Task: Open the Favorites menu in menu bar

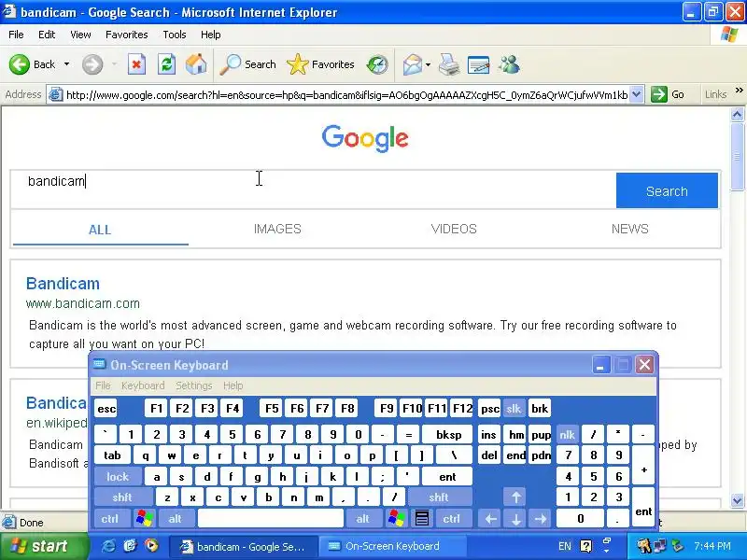Action: tap(127, 35)
